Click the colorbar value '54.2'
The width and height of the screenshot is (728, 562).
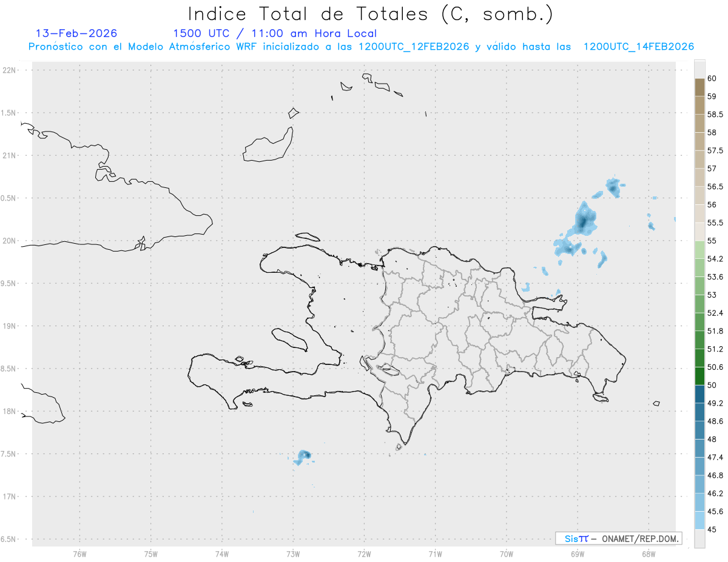pyautogui.click(x=715, y=259)
